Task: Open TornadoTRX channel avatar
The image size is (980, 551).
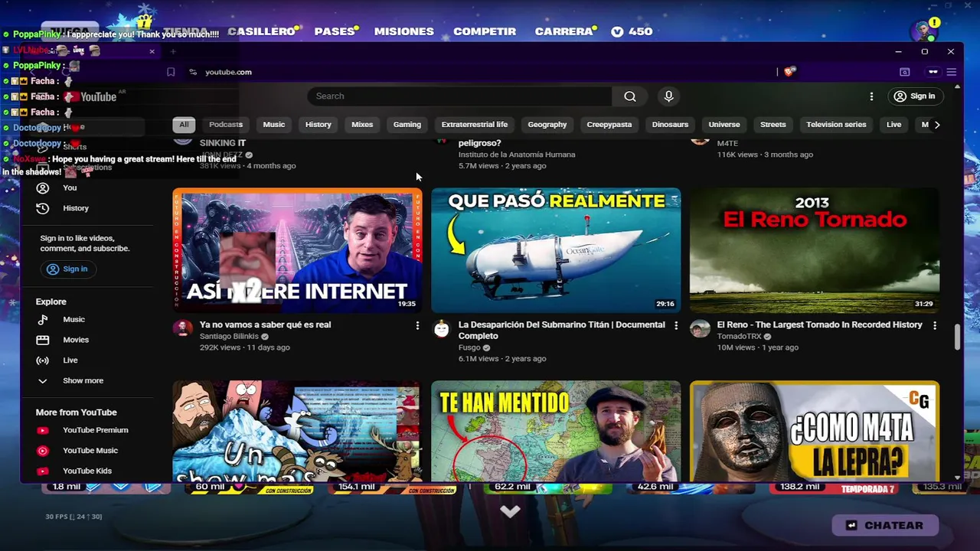Action: [700, 329]
